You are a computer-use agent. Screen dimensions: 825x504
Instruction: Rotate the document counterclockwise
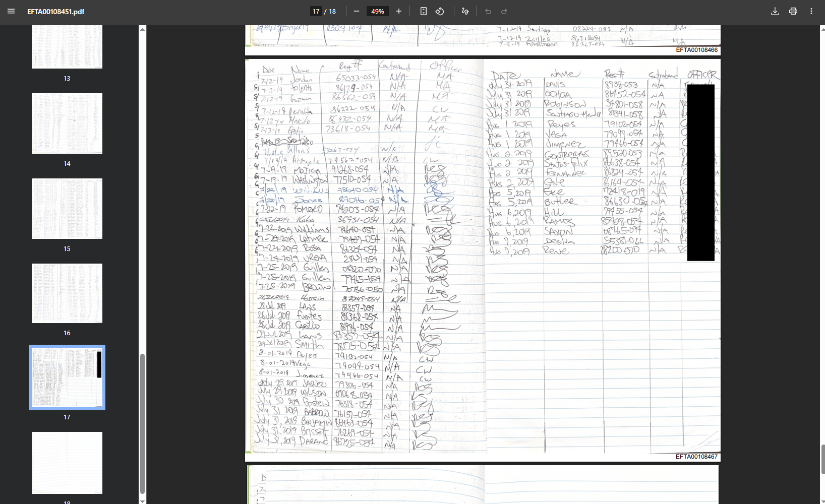coord(440,11)
